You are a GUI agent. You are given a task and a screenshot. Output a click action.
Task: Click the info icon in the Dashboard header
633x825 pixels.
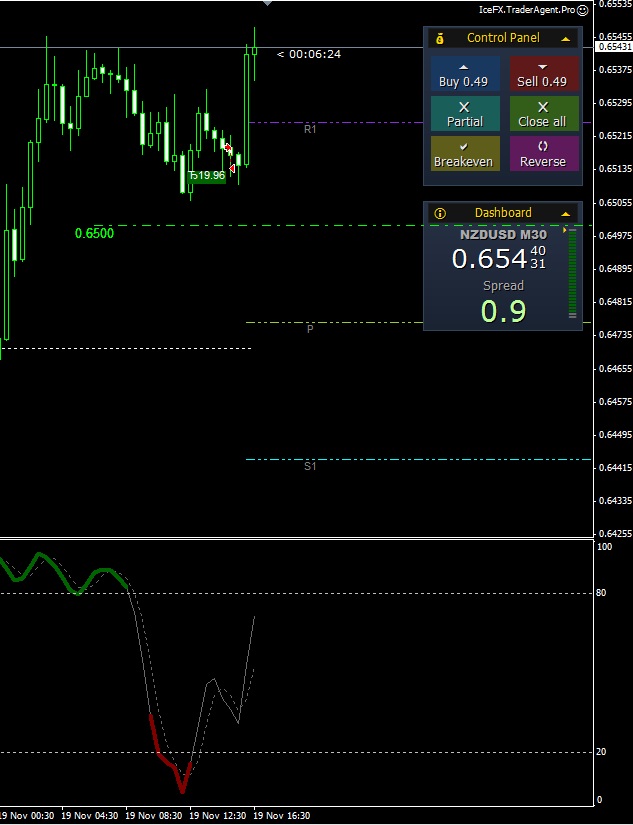coord(440,213)
